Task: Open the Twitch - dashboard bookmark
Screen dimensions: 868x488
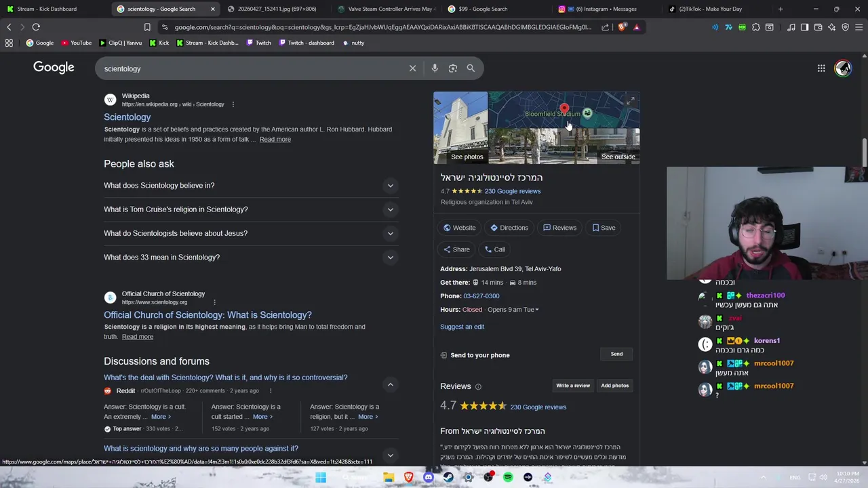Action: coord(306,43)
